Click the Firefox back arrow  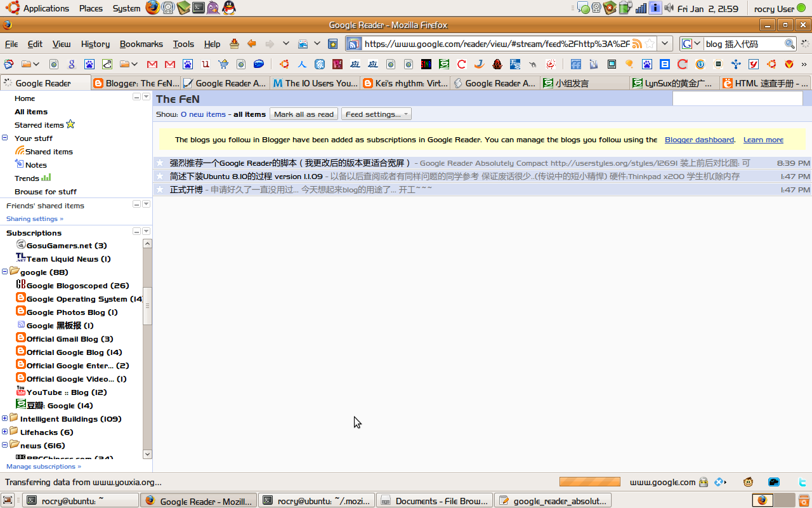[x=252, y=44]
